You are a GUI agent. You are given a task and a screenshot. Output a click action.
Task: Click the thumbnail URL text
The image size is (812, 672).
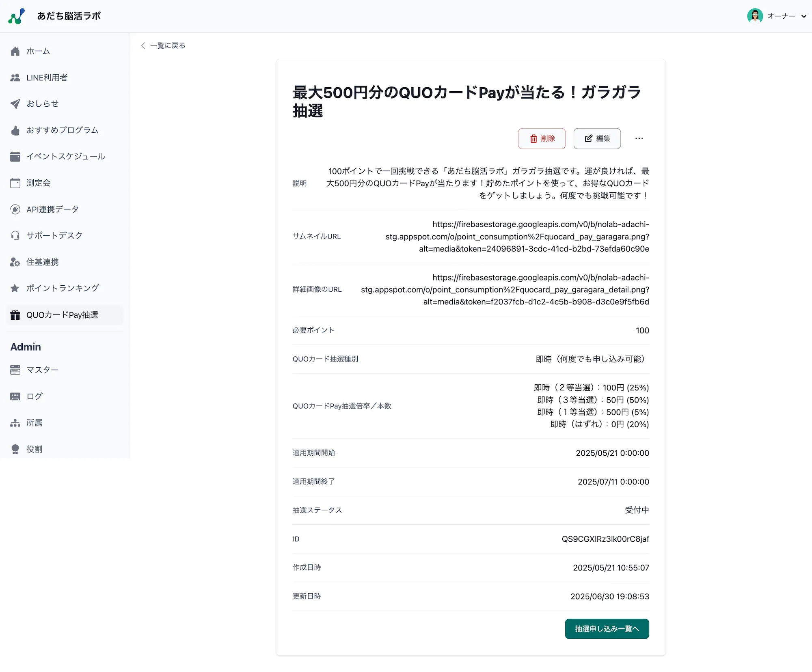click(x=517, y=237)
